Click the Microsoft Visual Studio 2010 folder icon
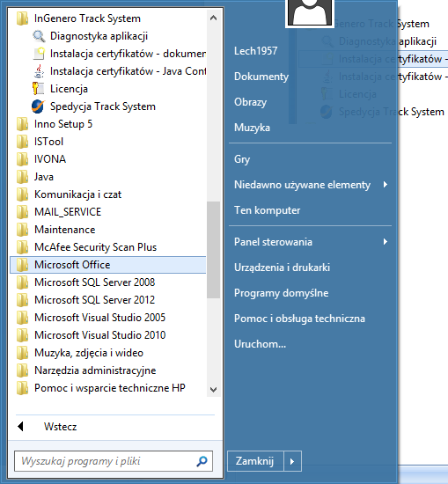This screenshot has width=448, height=484. (22, 335)
